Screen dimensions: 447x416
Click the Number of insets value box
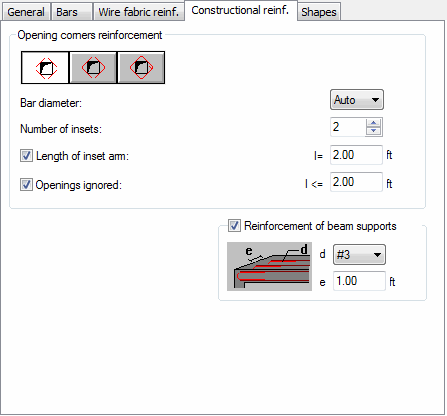click(x=348, y=127)
